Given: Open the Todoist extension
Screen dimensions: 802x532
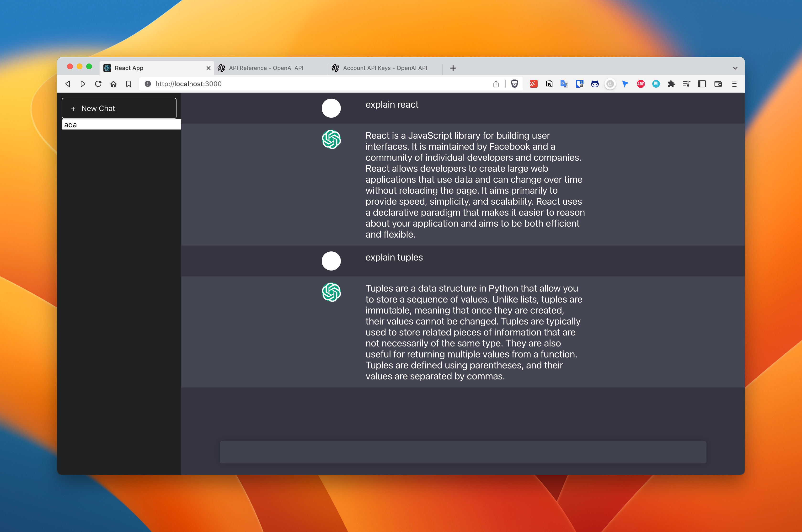Looking at the screenshot, I should pyautogui.click(x=533, y=84).
